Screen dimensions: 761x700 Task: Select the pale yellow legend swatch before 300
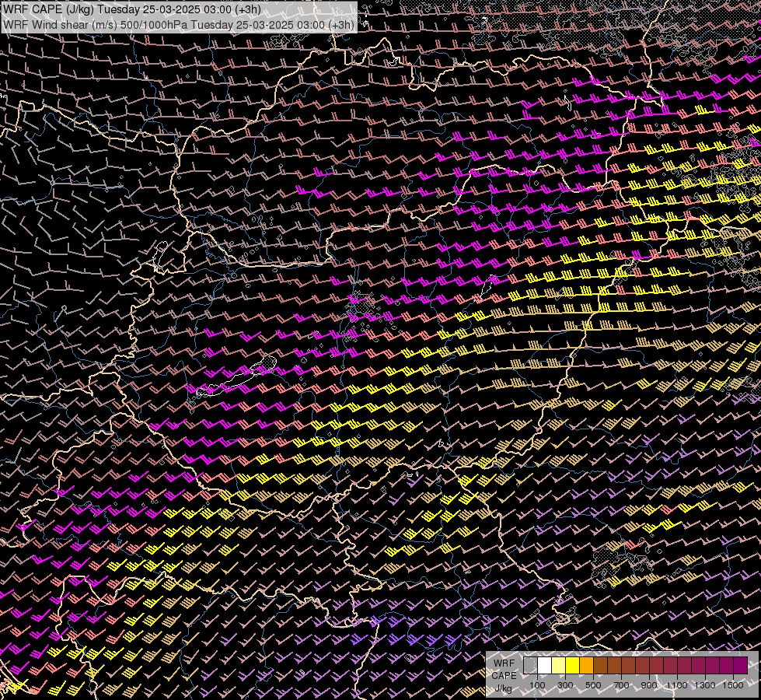tap(558, 666)
